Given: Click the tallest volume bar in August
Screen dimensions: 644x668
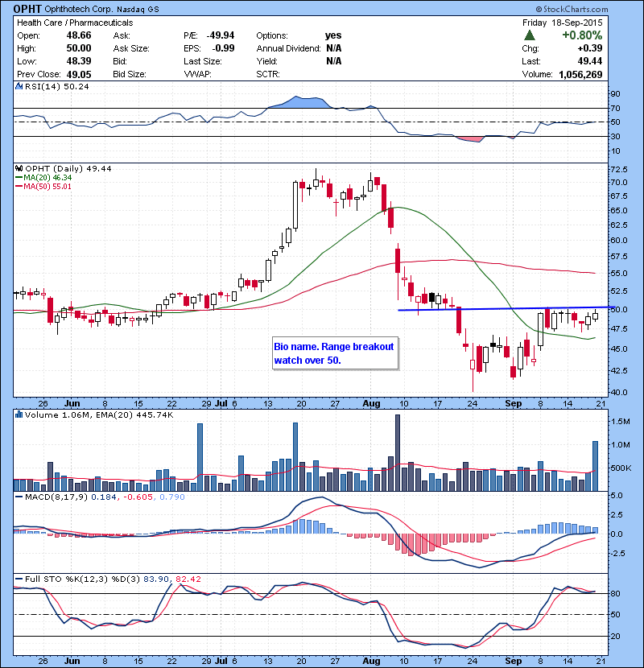Looking at the screenshot, I should pos(398,453).
